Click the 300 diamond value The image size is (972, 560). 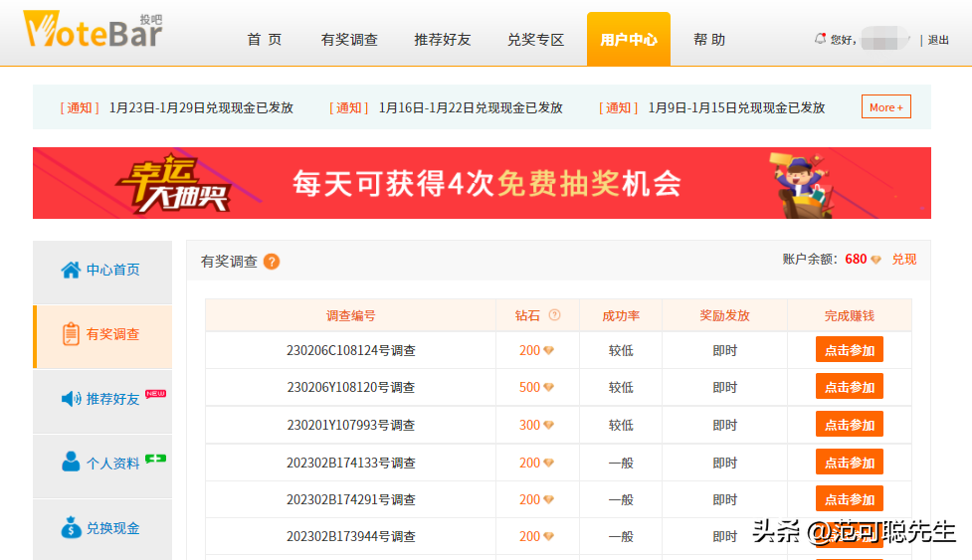[x=530, y=425]
